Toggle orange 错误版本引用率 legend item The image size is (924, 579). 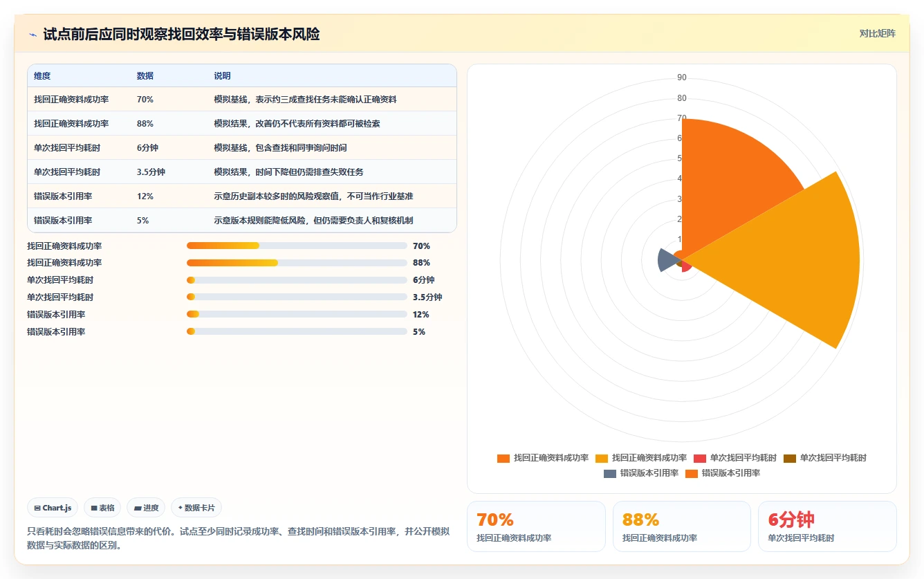(723, 473)
